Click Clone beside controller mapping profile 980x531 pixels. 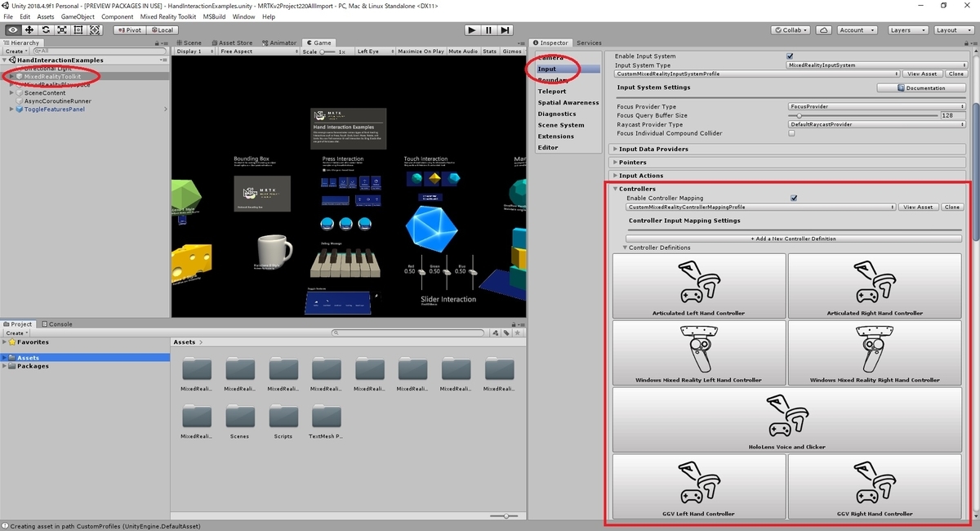[x=952, y=207]
